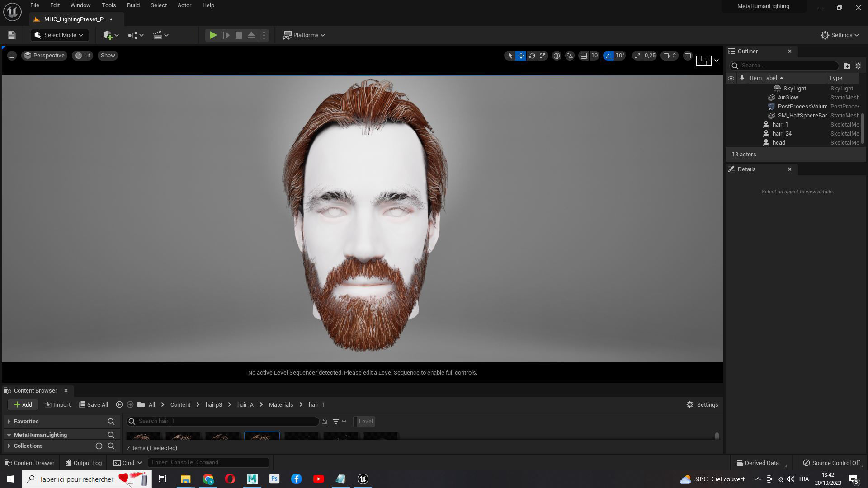Expand the Favorites section
This screenshot has width=868, height=488.
click(9, 422)
